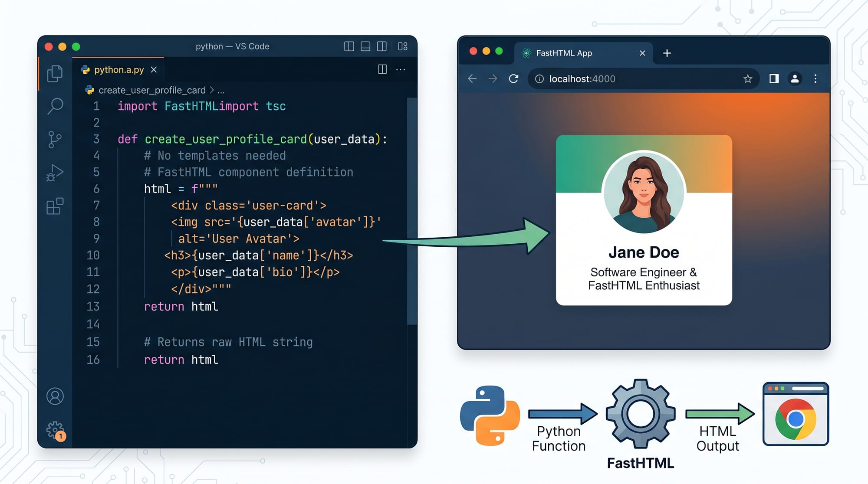This screenshot has height=484, width=868.
Task: Click the HTML Output label
Action: 718,438
